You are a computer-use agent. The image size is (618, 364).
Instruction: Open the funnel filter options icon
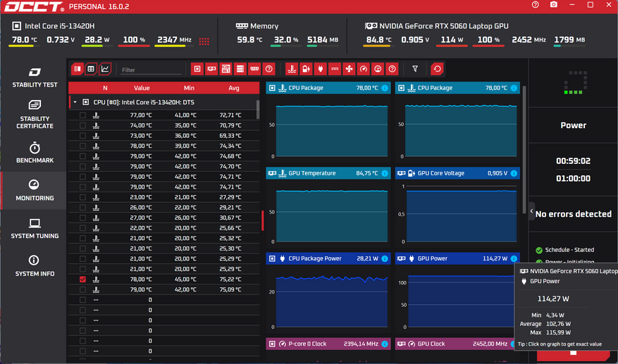tap(415, 69)
